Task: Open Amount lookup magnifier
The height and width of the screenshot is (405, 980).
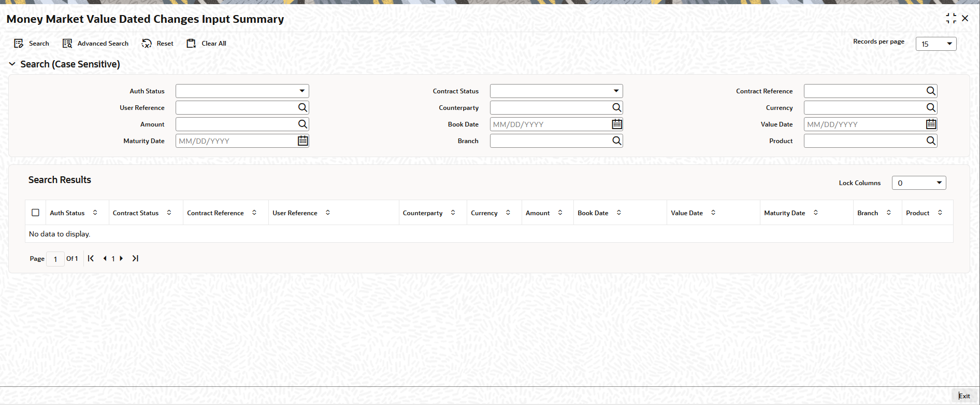Action: pyautogui.click(x=303, y=124)
